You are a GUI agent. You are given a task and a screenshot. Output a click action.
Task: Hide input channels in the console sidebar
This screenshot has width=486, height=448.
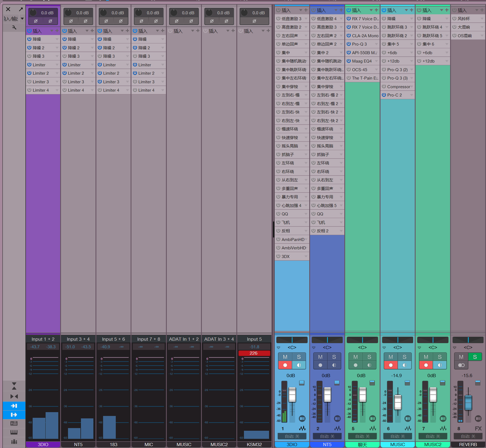point(14,406)
